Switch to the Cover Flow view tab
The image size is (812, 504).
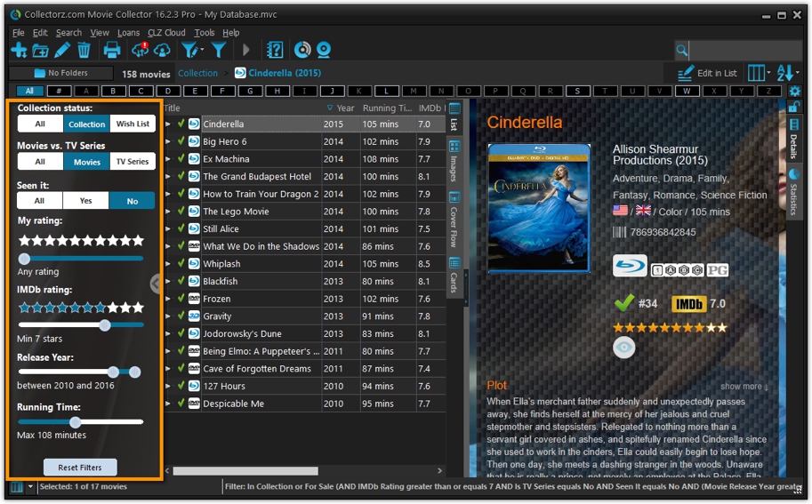(x=454, y=220)
